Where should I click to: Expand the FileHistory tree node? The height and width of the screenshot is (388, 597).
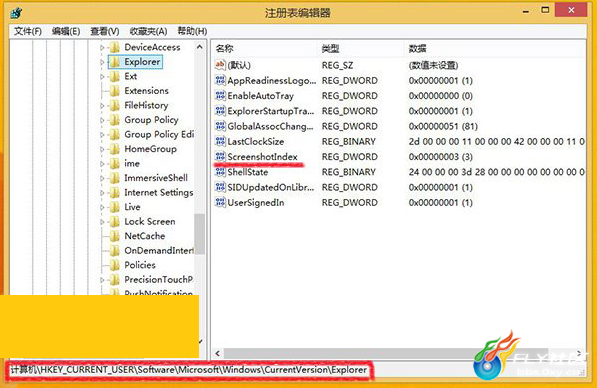tap(102, 105)
